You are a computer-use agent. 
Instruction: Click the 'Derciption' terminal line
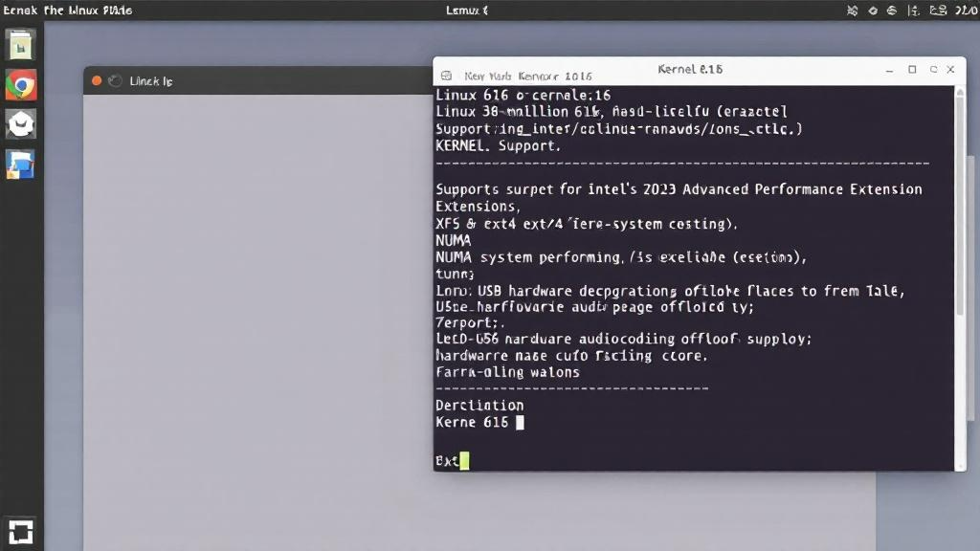479,405
